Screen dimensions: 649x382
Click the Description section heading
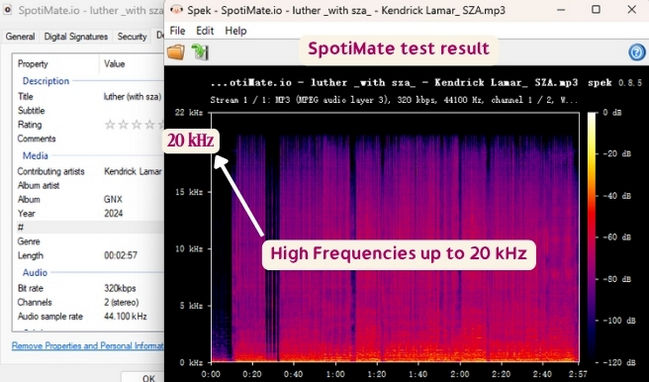46,81
